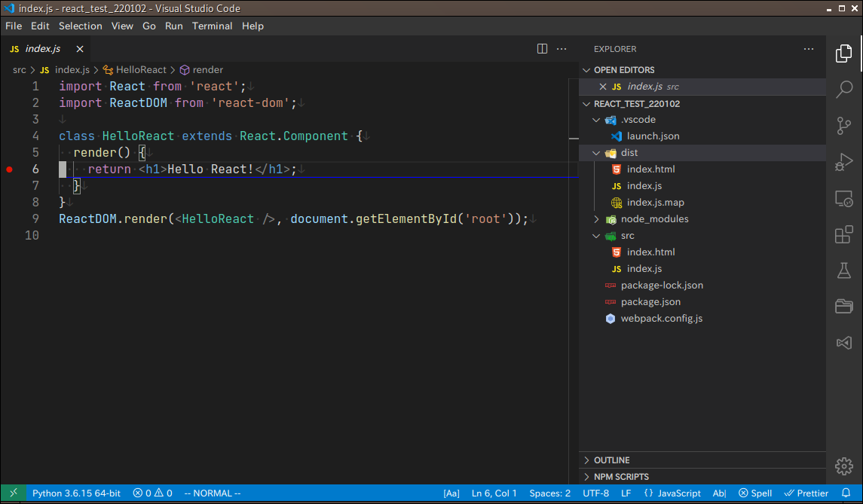Close index.js in Open Editors list
863x504 pixels.
coord(603,87)
